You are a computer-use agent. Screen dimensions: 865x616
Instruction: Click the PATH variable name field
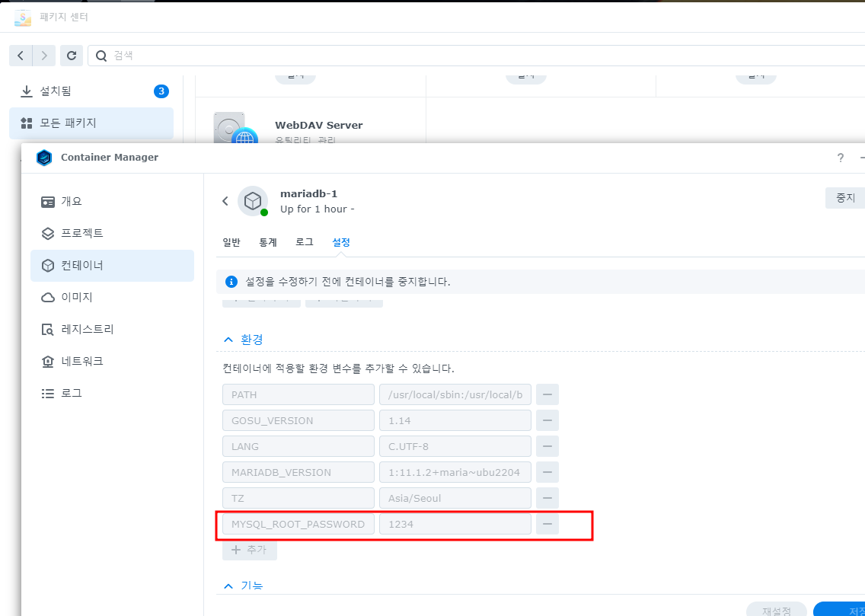click(x=298, y=395)
